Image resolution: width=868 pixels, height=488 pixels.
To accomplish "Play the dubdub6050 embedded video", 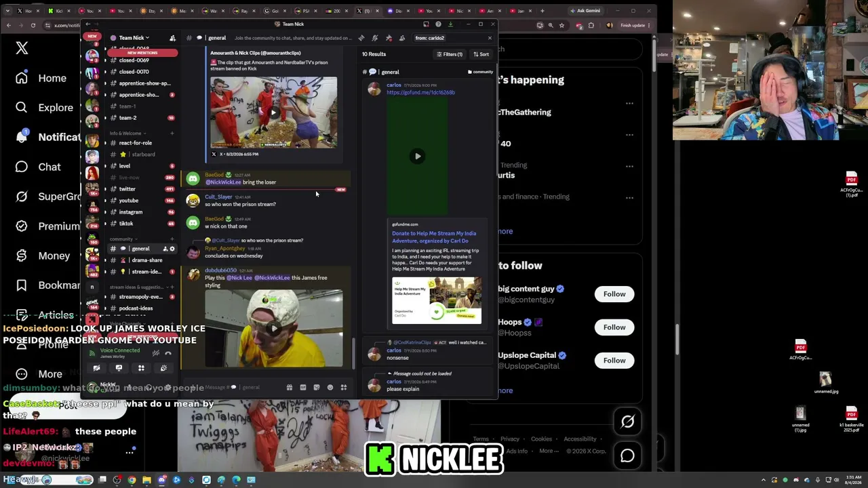I will pos(274,329).
